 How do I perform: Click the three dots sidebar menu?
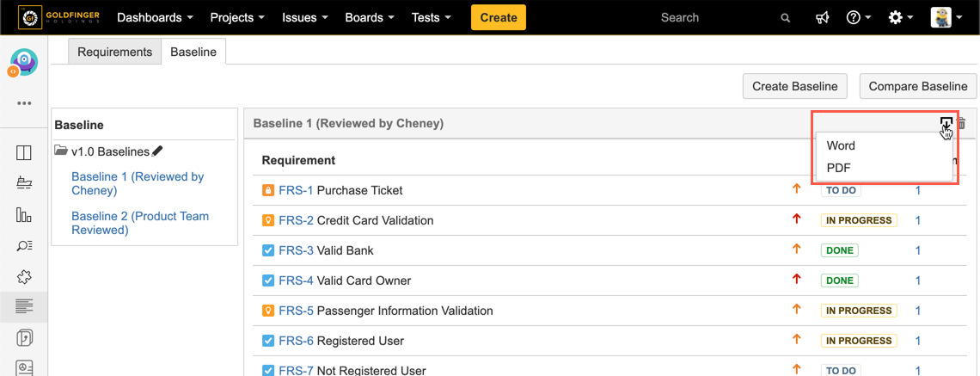(24, 103)
